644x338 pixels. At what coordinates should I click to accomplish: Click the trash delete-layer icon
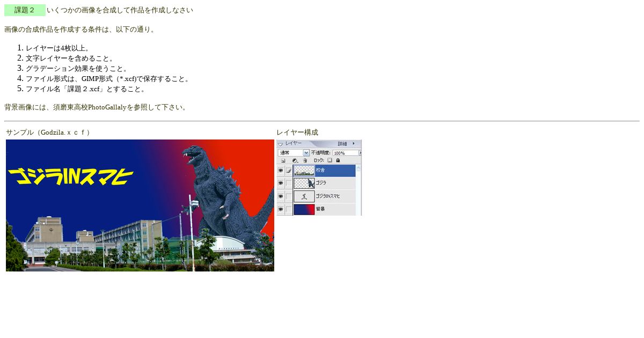(x=305, y=160)
